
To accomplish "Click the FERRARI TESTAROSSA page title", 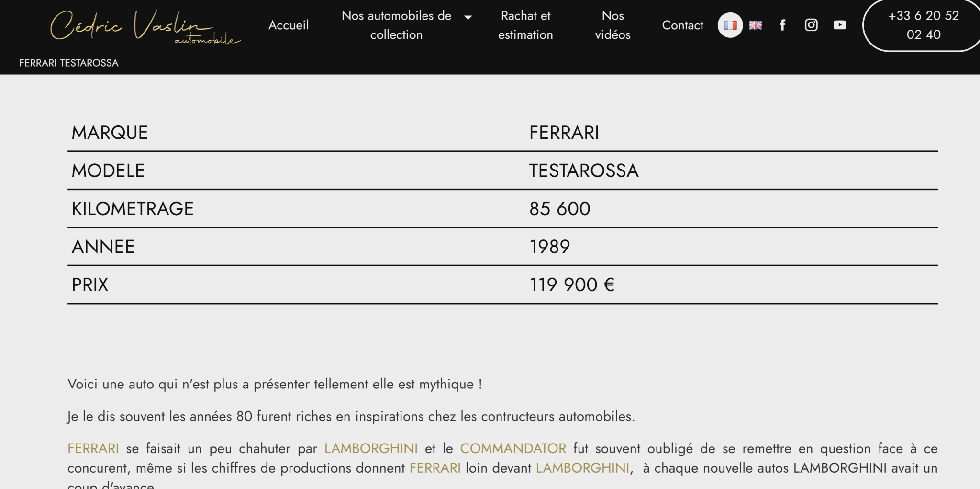I will click(x=69, y=63).
